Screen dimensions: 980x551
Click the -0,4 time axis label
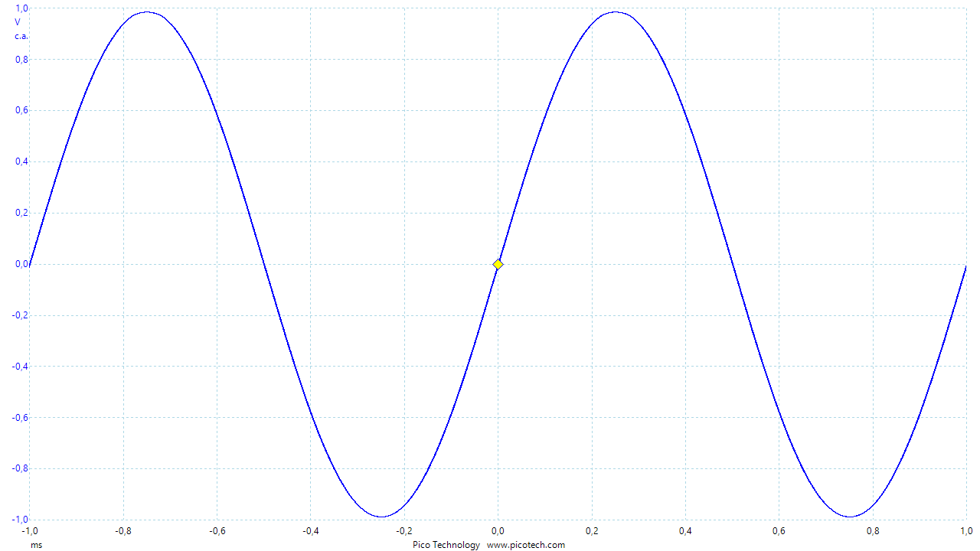pos(310,530)
